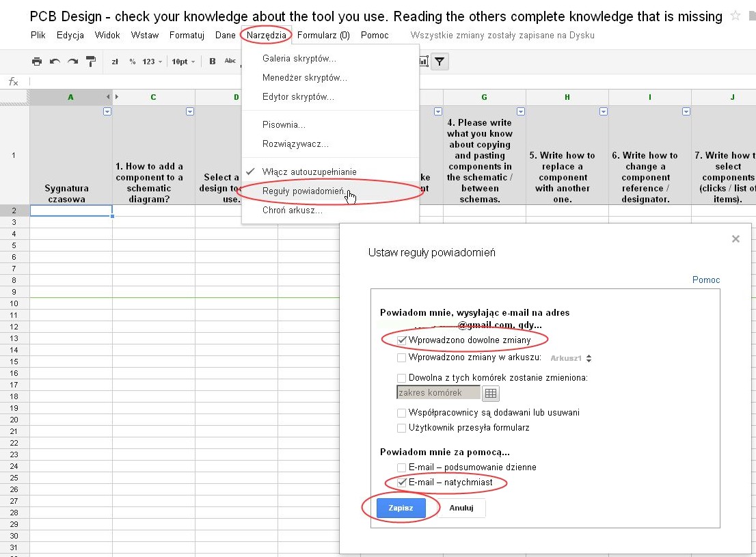Choose 'Menedżer skryptów...' menu entry
756x557 pixels.
[330, 78]
